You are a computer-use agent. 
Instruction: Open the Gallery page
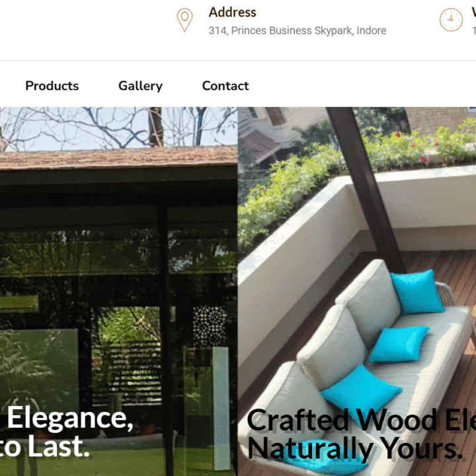(141, 86)
